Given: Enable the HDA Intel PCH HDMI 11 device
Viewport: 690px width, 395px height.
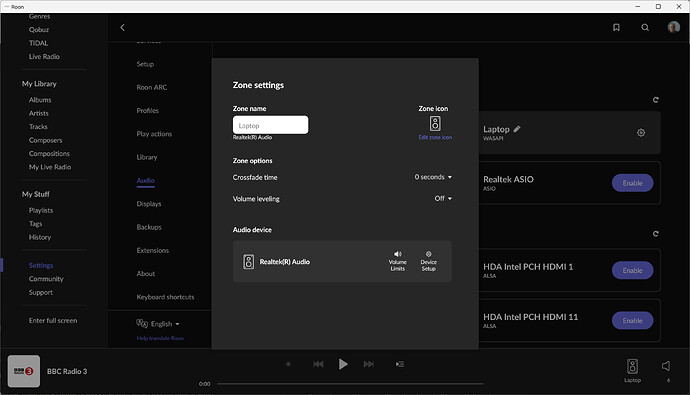Looking at the screenshot, I should point(632,321).
